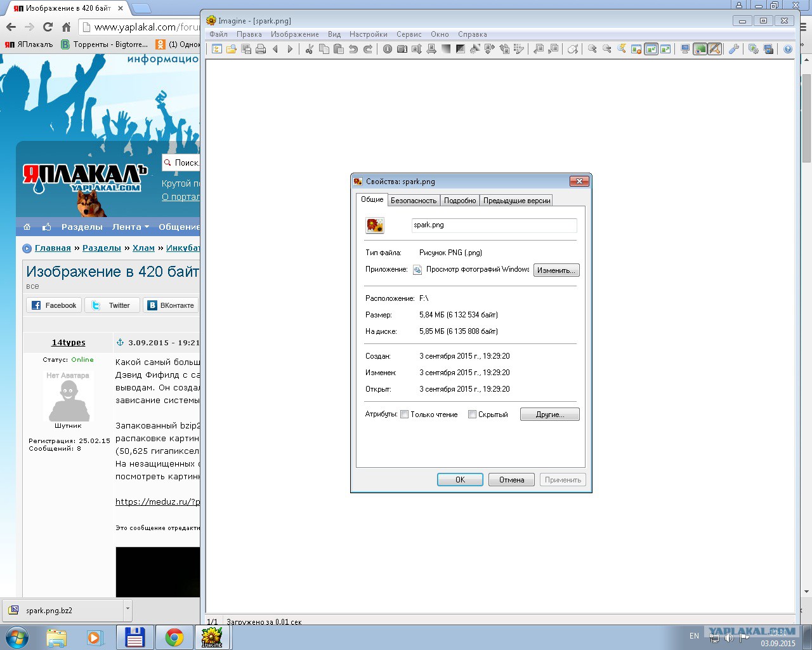This screenshot has width=812, height=650.
Task: Open Windows Explorer from the taskbar
Action: pos(56,637)
